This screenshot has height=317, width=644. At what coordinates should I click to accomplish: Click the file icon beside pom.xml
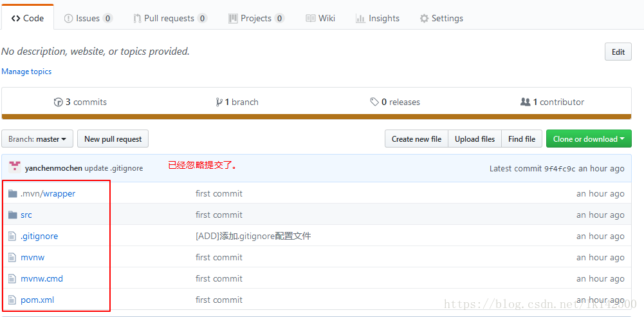tap(12, 300)
